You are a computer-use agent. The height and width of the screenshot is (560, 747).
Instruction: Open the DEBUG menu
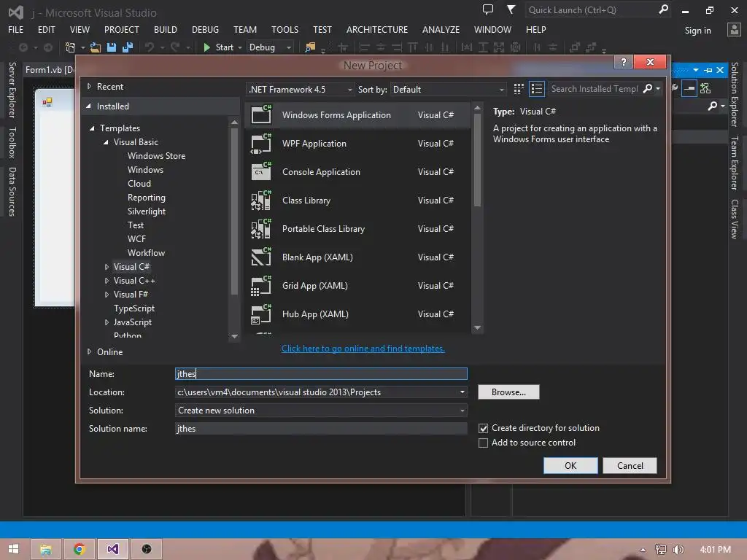(205, 29)
